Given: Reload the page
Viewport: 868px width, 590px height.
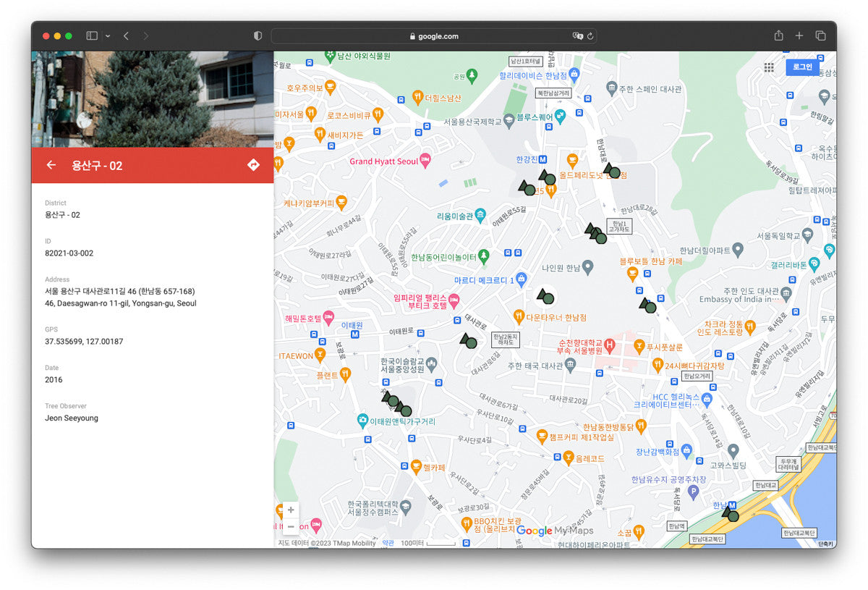Looking at the screenshot, I should point(591,36).
